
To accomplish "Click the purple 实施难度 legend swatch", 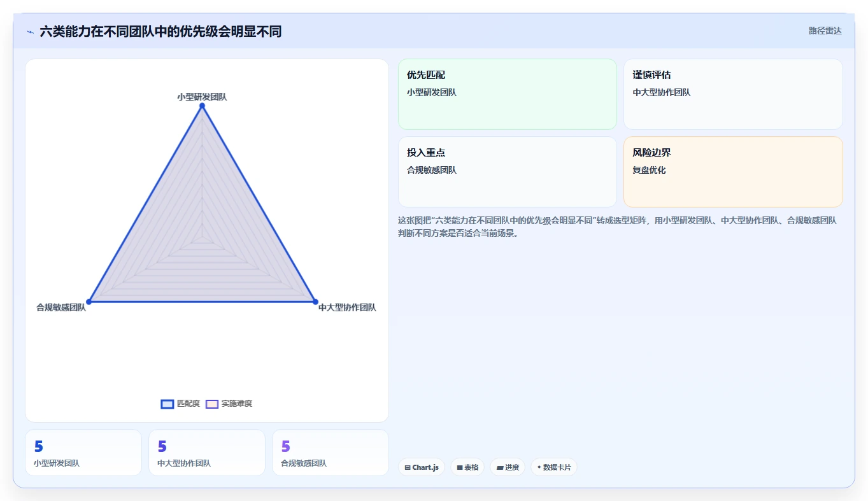I will [212, 404].
